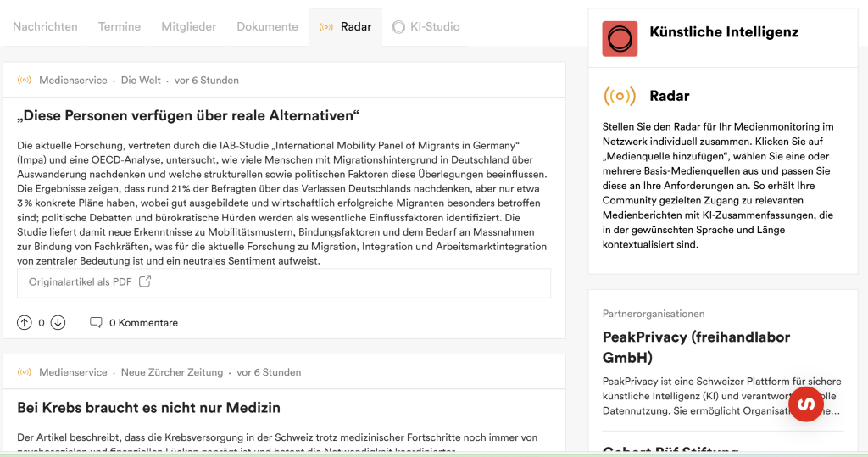This screenshot has height=457, width=868.
Task: Switch to the Nachrichten tab
Action: pos(45,26)
